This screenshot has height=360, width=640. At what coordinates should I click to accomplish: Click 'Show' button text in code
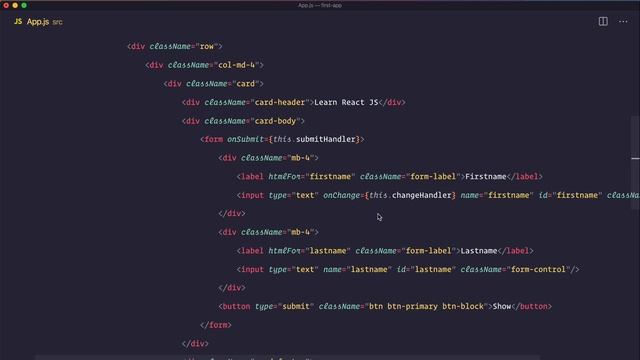click(502, 306)
